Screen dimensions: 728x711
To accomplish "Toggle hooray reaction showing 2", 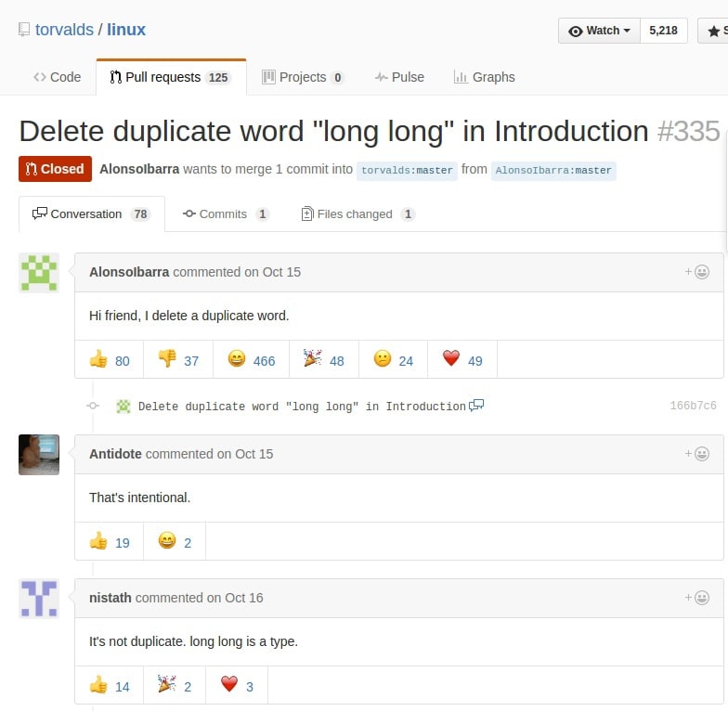I will coord(175,685).
